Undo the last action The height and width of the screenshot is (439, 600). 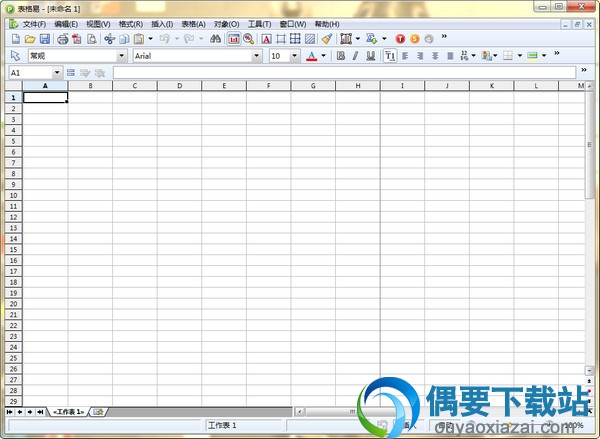[x=165, y=39]
